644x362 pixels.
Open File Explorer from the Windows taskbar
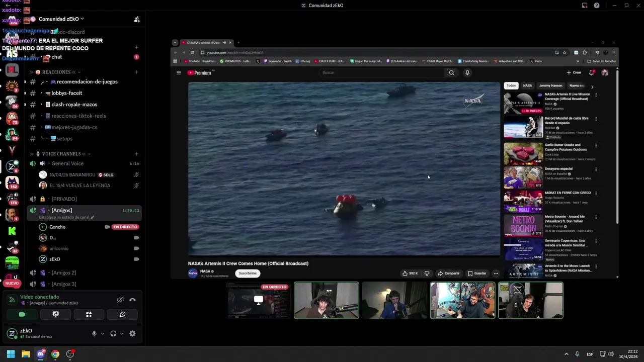[26, 354]
